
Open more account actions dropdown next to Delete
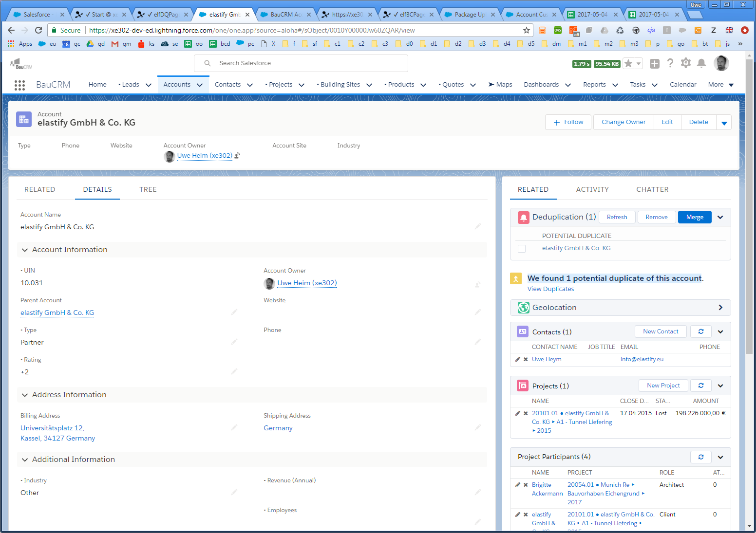(x=724, y=122)
